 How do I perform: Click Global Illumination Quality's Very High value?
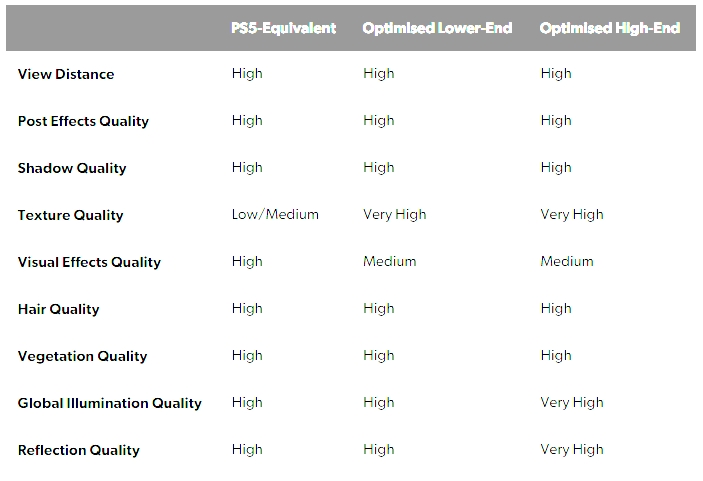[571, 402]
